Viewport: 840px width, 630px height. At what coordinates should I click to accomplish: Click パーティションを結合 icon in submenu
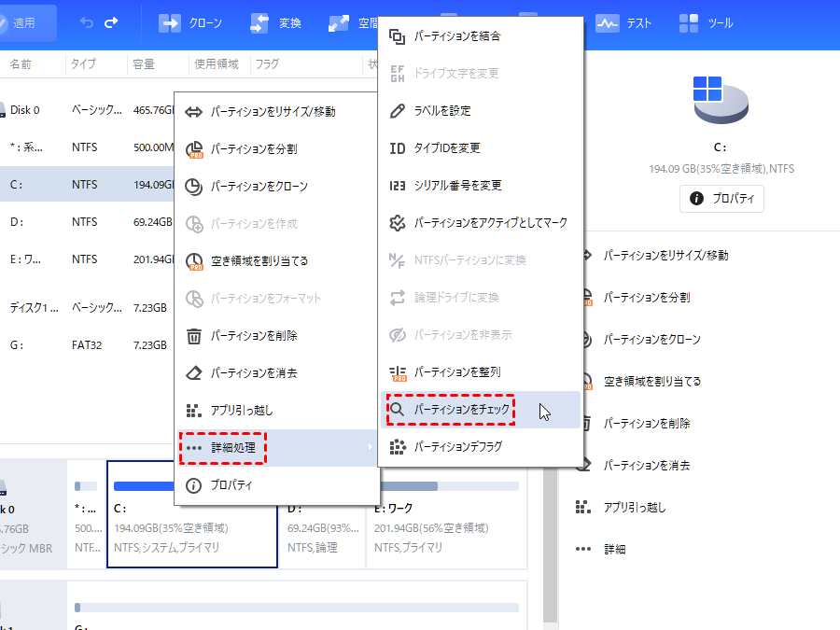click(x=398, y=36)
